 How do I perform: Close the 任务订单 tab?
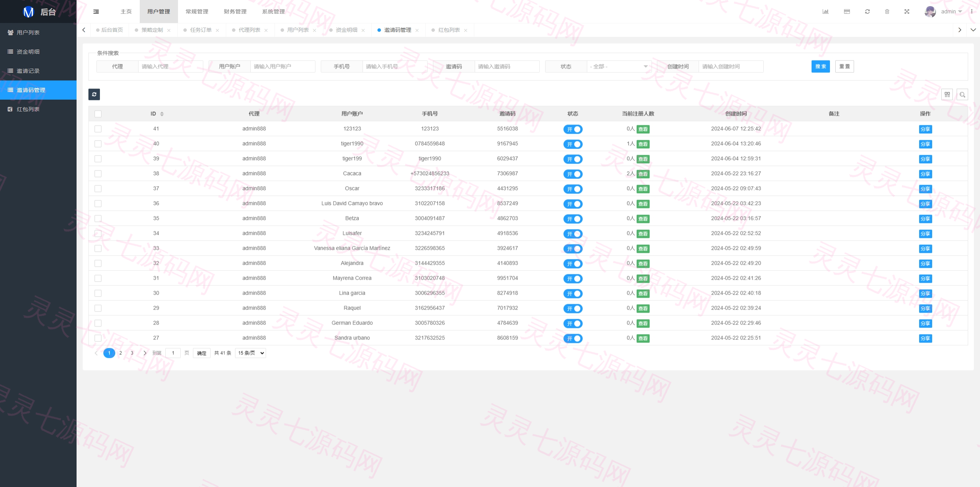click(x=217, y=30)
